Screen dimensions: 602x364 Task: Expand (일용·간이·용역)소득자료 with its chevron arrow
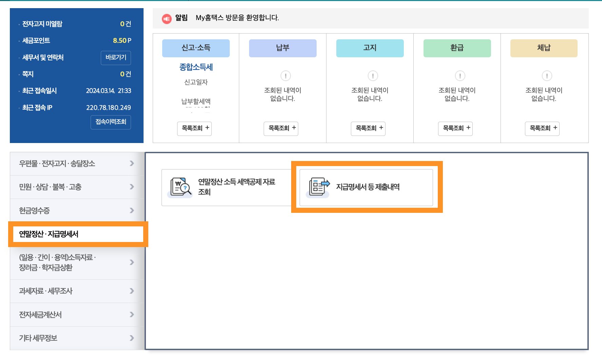tap(132, 262)
